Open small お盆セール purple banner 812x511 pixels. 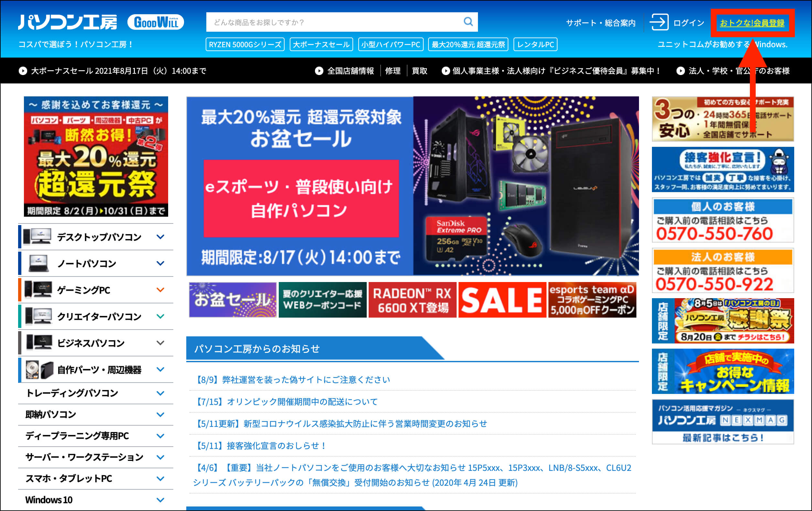click(233, 300)
